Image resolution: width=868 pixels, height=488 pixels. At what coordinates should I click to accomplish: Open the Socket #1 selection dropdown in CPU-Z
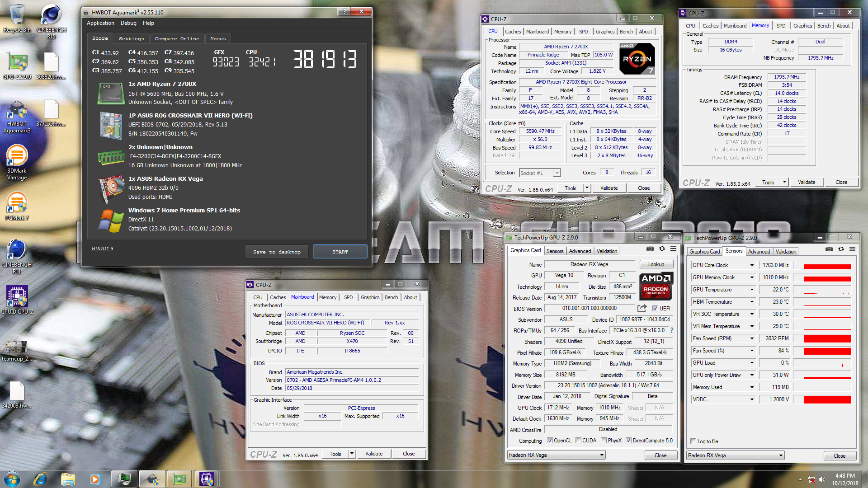click(x=540, y=173)
